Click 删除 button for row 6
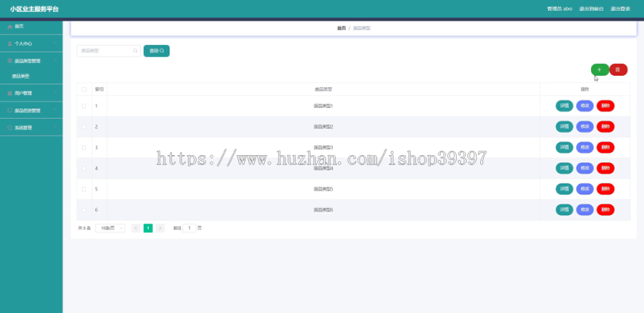 [x=605, y=209]
